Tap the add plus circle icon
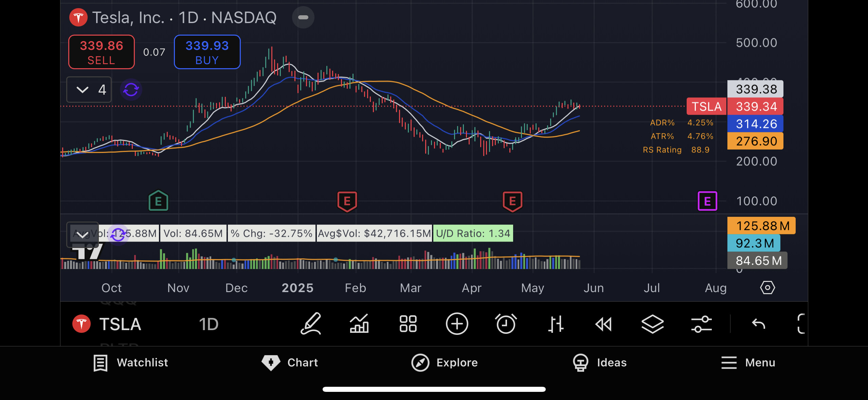This screenshot has height=400, width=868. point(457,324)
